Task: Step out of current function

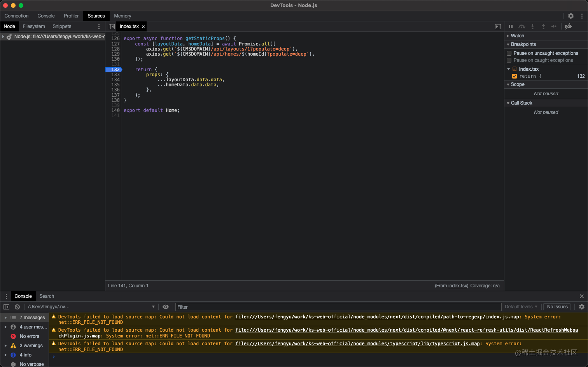Action: 543,26
